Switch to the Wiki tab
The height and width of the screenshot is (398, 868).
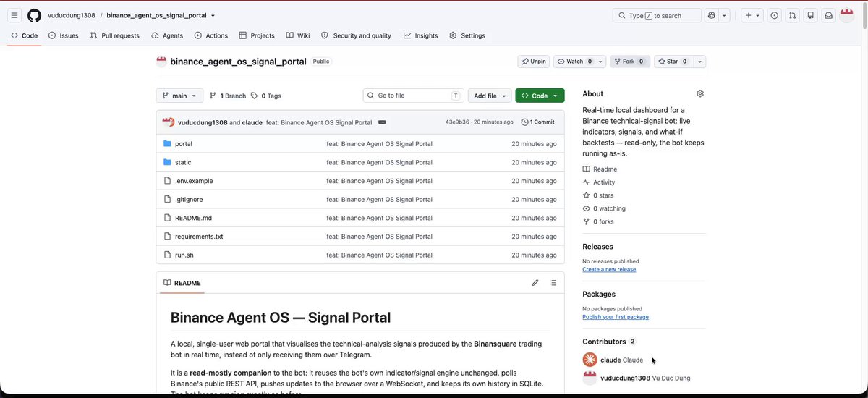(x=298, y=35)
